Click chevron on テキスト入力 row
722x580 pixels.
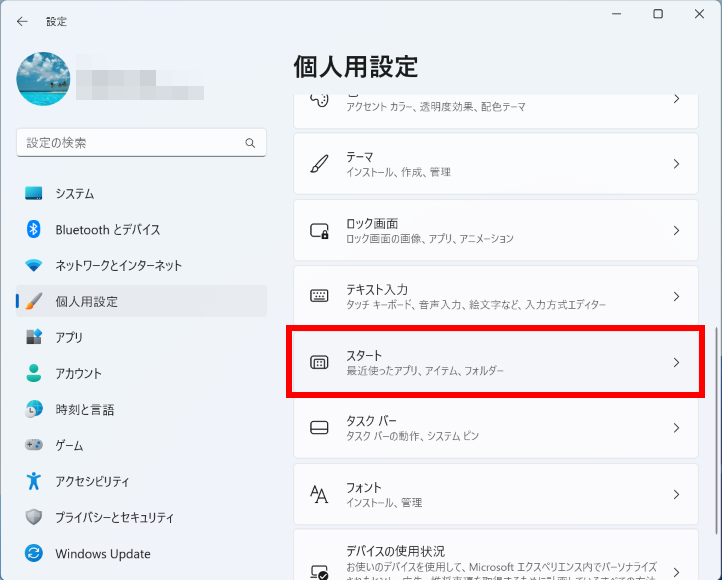tap(676, 296)
